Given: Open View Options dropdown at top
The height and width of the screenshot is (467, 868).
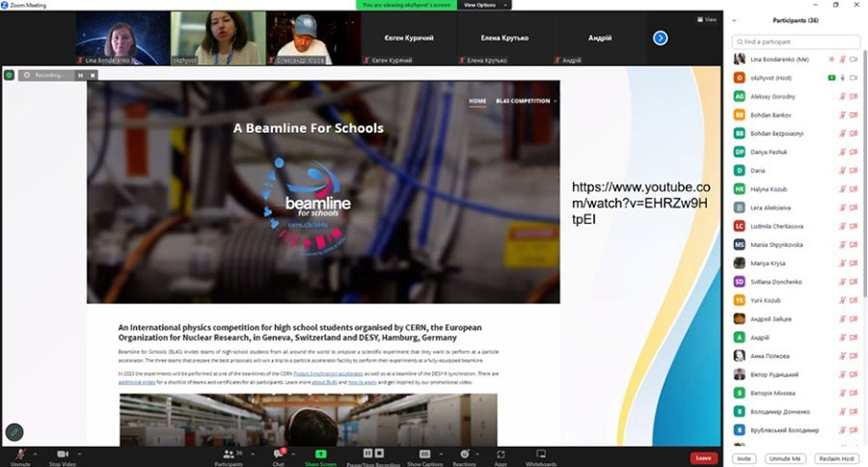Looking at the screenshot, I should [x=484, y=5].
